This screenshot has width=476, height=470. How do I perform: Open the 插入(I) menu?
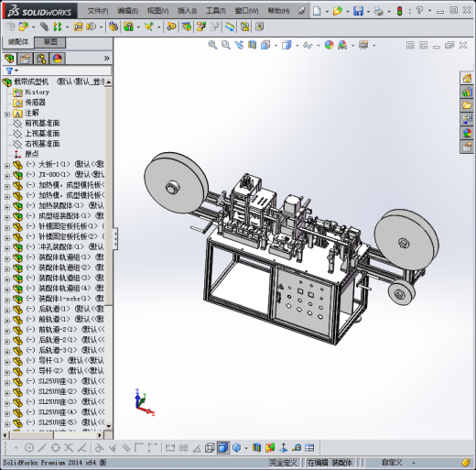click(187, 11)
